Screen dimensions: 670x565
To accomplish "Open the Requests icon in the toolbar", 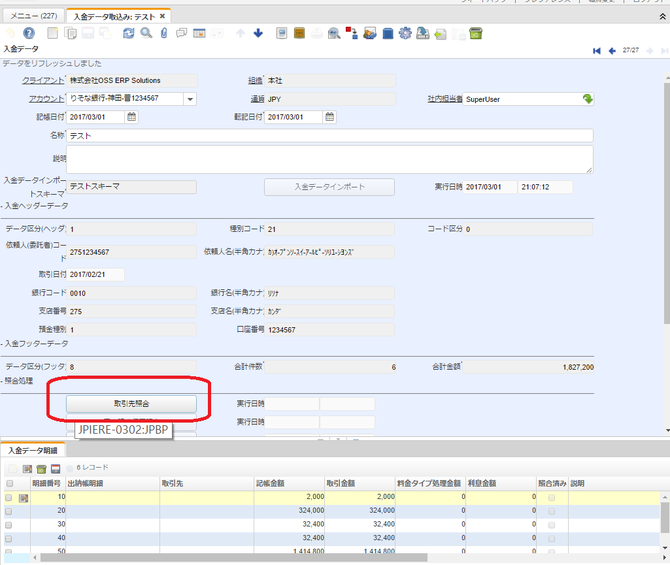I will (370, 33).
